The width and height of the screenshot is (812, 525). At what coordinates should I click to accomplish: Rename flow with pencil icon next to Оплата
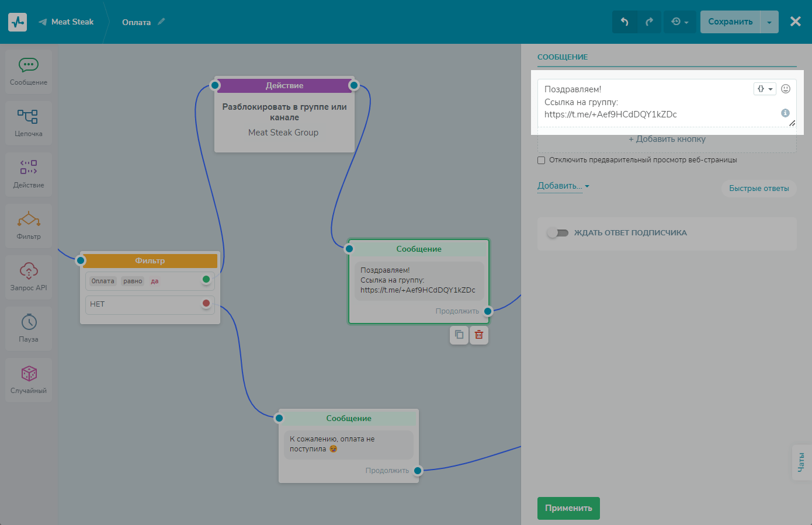click(161, 22)
